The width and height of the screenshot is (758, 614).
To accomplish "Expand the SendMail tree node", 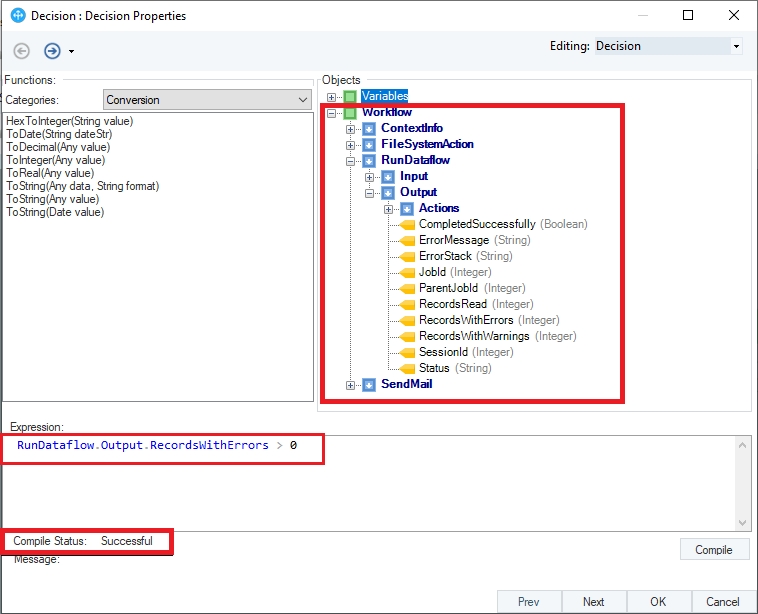I will 351,384.
